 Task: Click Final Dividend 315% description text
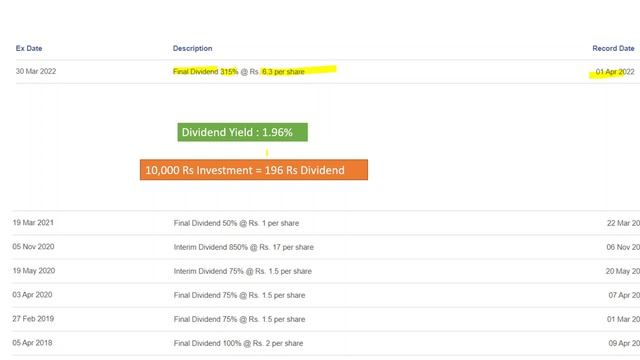coord(239,71)
